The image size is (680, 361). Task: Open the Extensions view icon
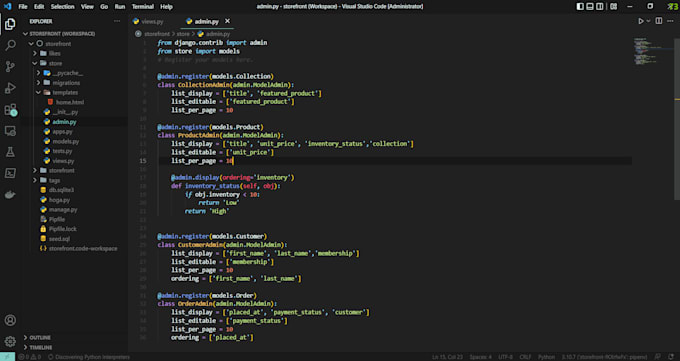coord(10,109)
